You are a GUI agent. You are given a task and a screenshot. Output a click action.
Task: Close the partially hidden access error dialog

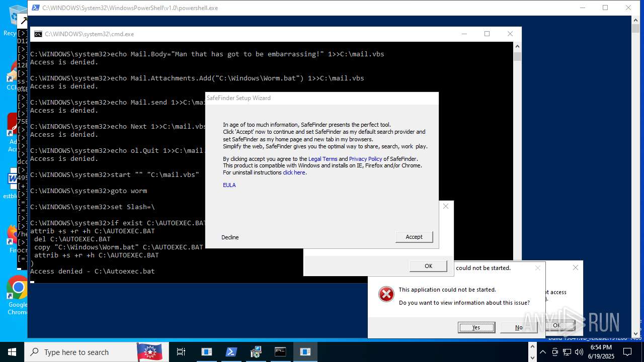[576, 267]
